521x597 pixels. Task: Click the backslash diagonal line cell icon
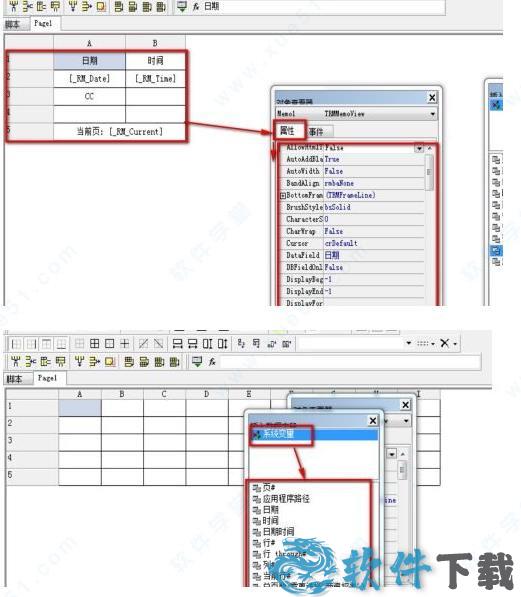click(158, 344)
